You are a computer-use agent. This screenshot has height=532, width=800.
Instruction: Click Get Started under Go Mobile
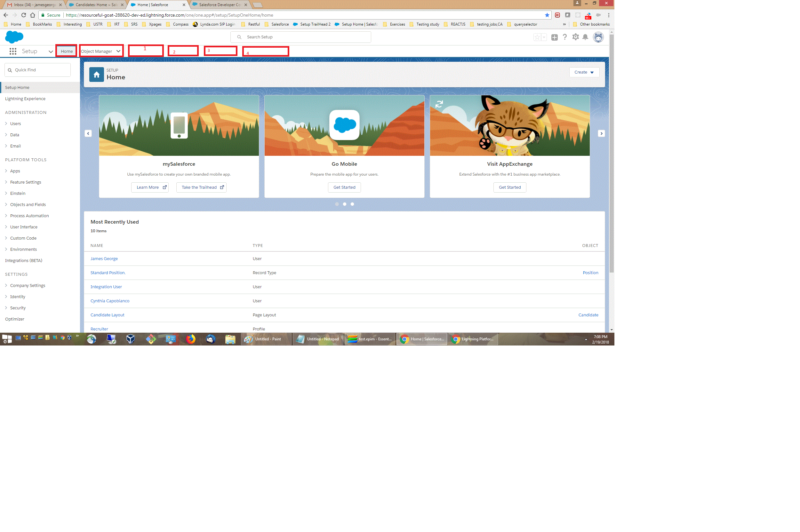(344, 187)
